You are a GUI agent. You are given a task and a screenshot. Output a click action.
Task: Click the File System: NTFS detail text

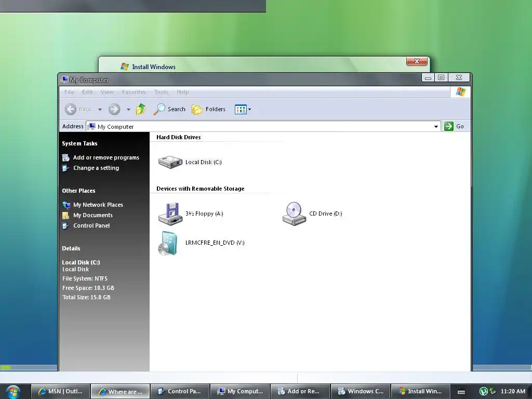tap(85, 278)
